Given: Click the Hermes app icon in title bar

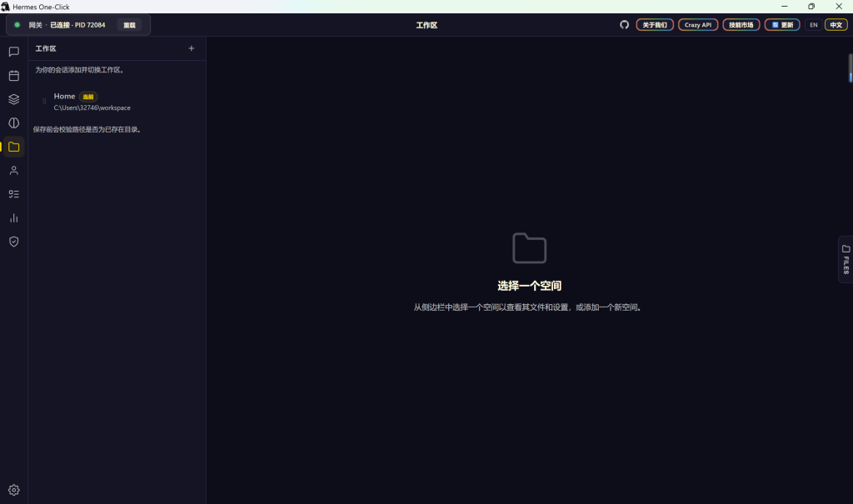Looking at the screenshot, I should (6, 7).
